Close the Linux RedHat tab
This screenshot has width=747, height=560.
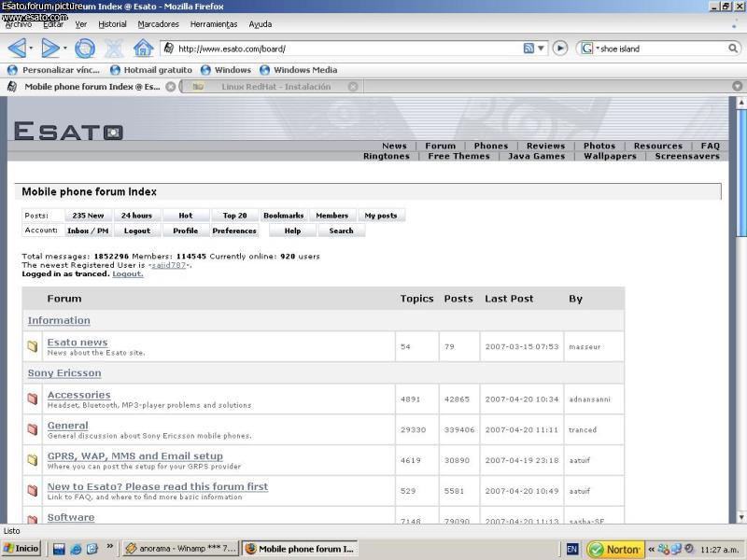pyautogui.click(x=353, y=87)
